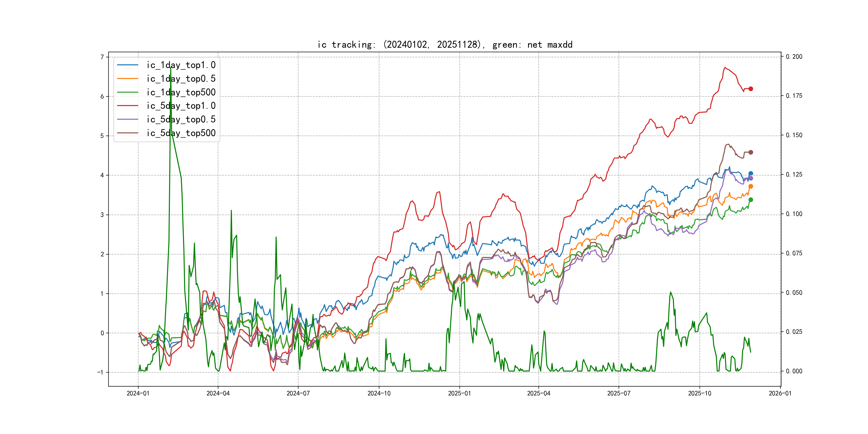Screen dimensions: 868x434
Task: Click the 2026-01 x-axis tick label
Action: tap(780, 393)
